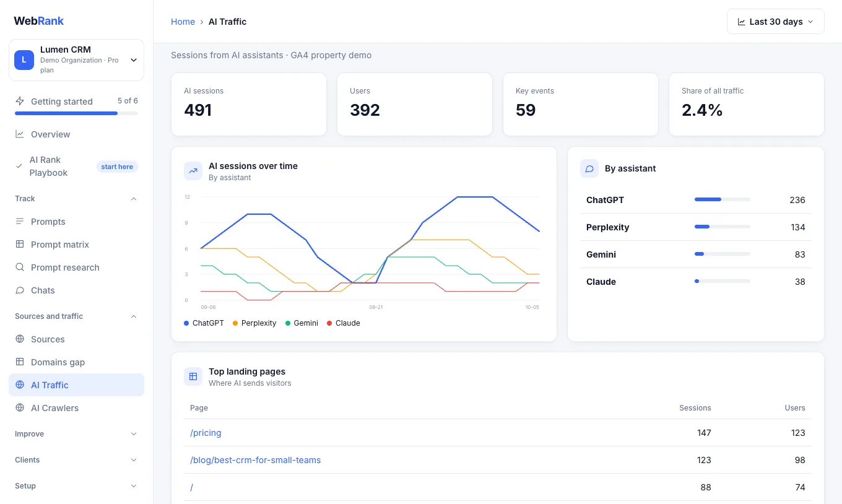The image size is (842, 504).
Task: Click the AI Rank Playbook checkmark icon
Action: pyautogui.click(x=19, y=166)
